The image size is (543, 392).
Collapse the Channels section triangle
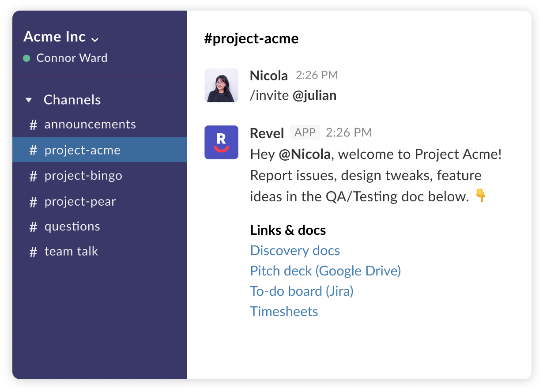click(29, 100)
